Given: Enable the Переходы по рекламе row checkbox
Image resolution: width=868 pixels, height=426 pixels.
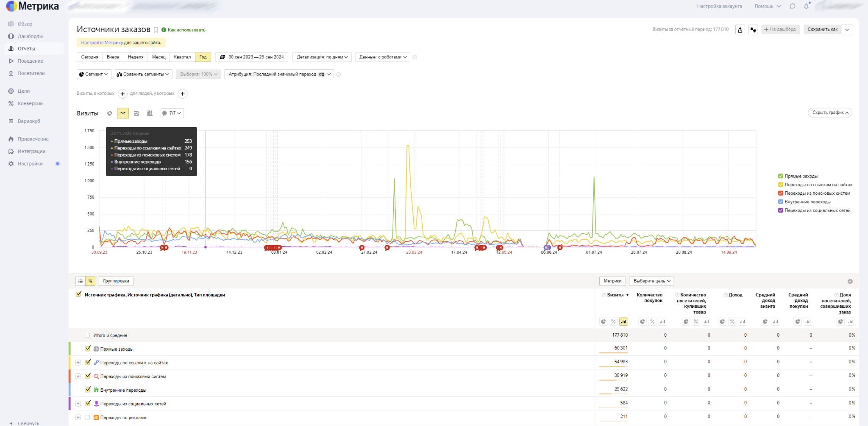Looking at the screenshot, I should [87, 417].
